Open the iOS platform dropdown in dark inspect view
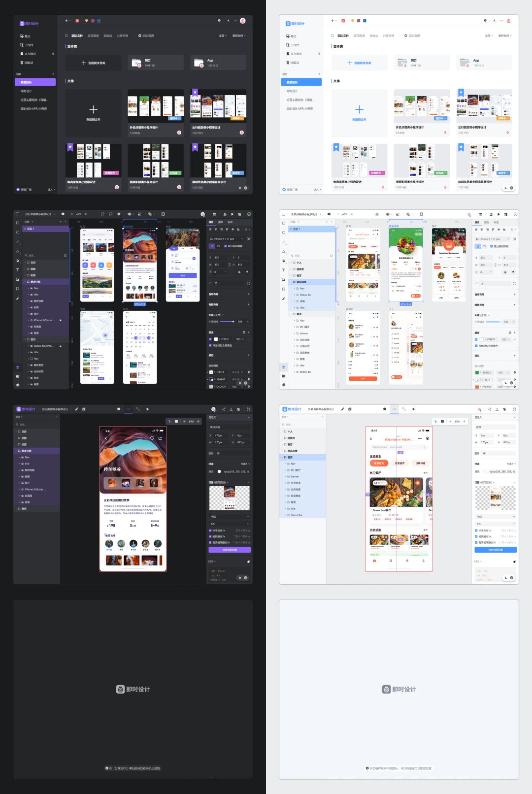 click(x=230, y=524)
